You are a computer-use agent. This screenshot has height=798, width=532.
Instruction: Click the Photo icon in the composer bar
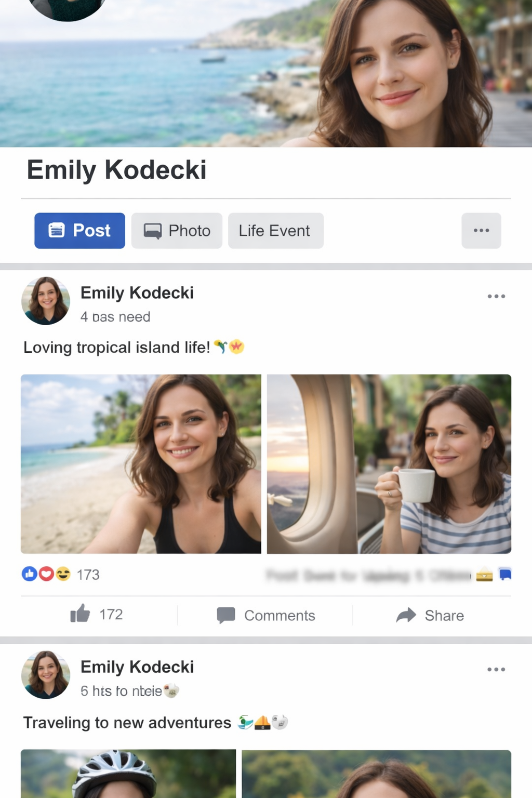tap(152, 231)
